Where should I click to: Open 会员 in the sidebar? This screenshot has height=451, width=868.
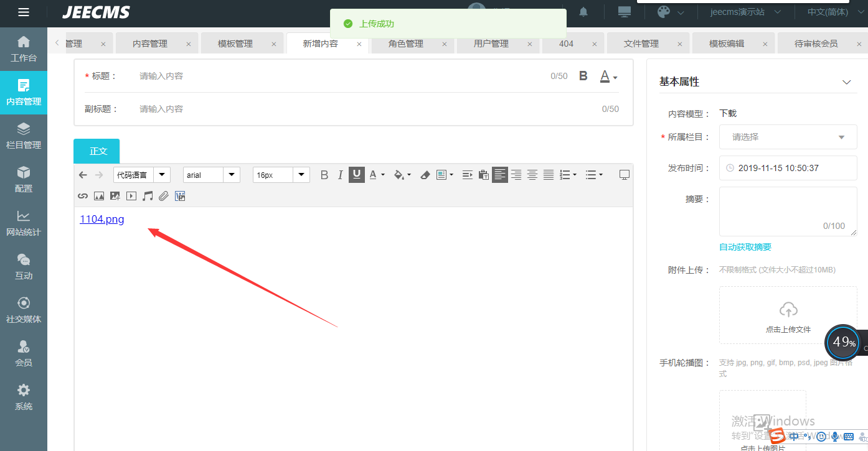tap(24, 354)
